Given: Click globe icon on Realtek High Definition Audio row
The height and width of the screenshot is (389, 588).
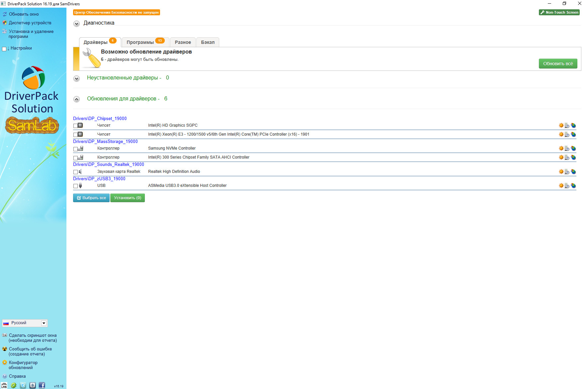Looking at the screenshot, I should point(573,172).
